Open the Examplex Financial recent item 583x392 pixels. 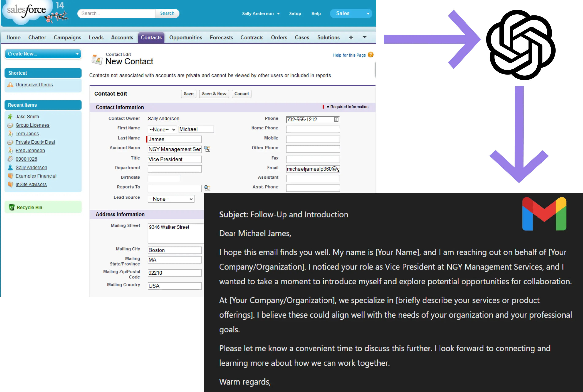coord(36,176)
